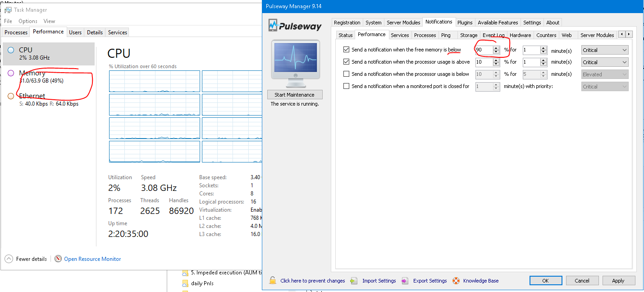This screenshot has width=644, height=292.
Task: Click Cancel button in Pulseway Manager
Action: pyautogui.click(x=582, y=280)
